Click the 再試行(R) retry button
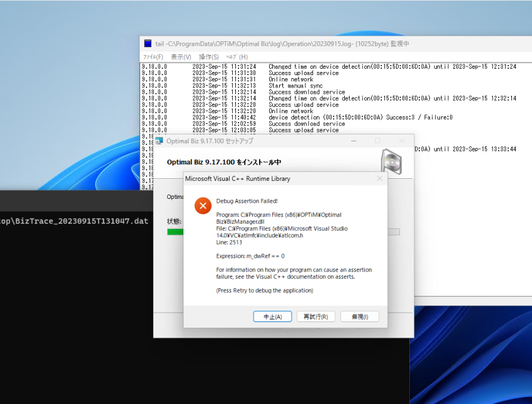This screenshot has height=404, width=532. pos(316,316)
